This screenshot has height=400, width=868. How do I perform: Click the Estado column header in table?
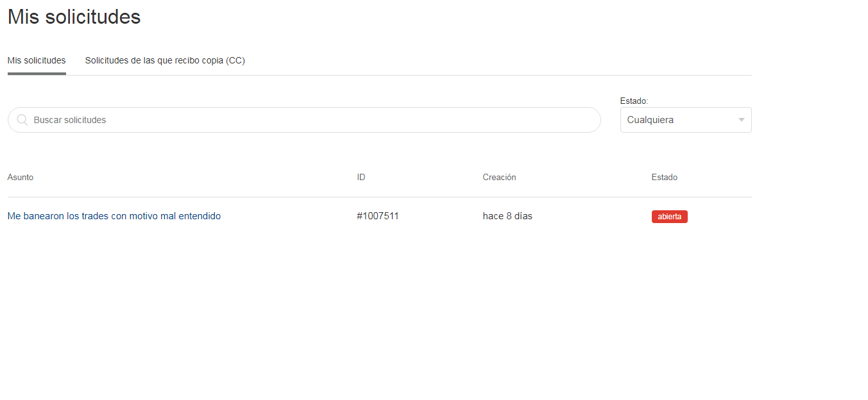coord(665,177)
